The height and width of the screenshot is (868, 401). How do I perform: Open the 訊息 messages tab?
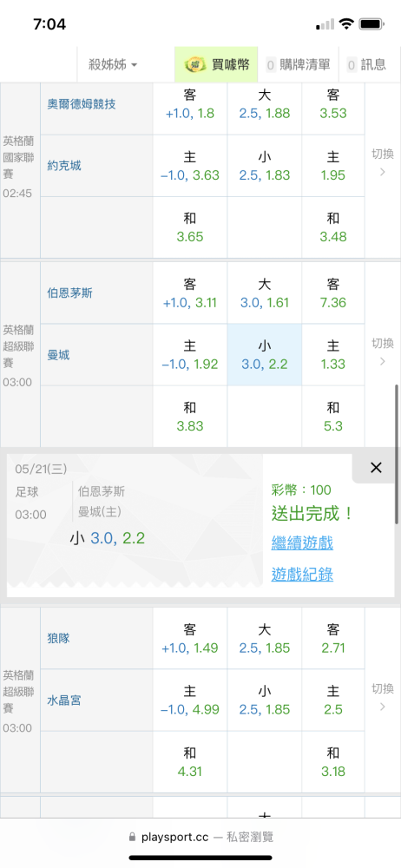click(x=366, y=65)
